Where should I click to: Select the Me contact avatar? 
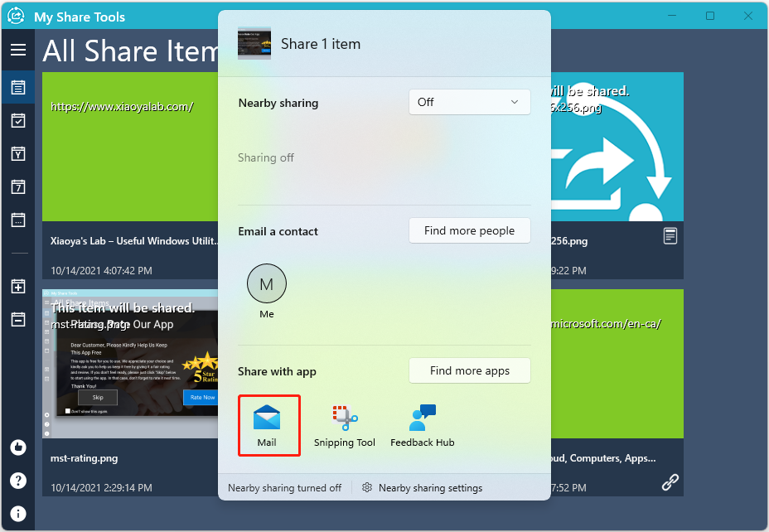pos(267,284)
